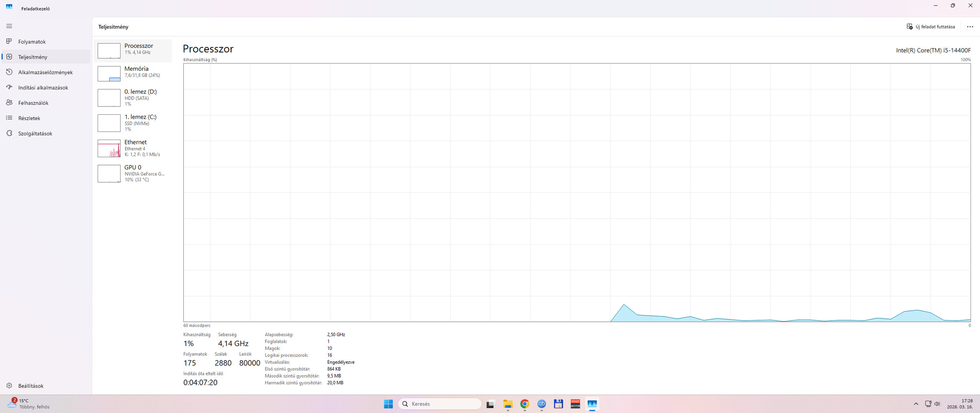Launch Google Chrome from taskbar
Screen dimensions: 980x413
(x=524, y=404)
